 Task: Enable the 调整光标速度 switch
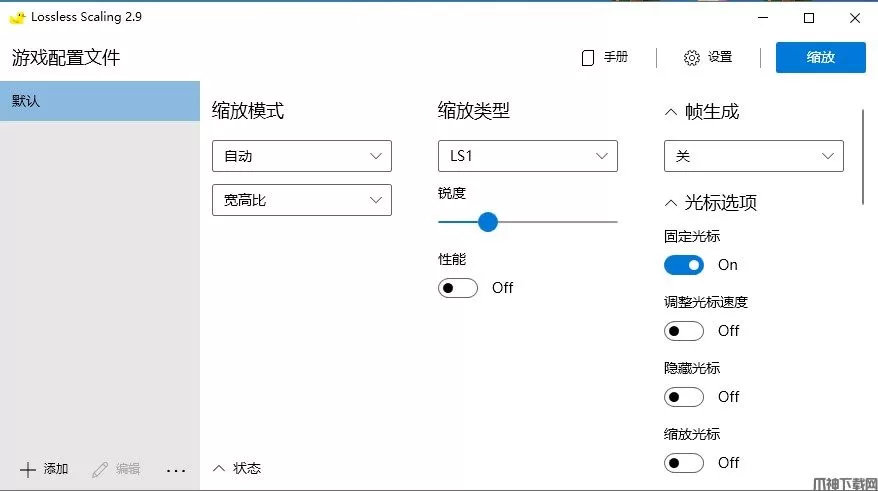coord(684,331)
